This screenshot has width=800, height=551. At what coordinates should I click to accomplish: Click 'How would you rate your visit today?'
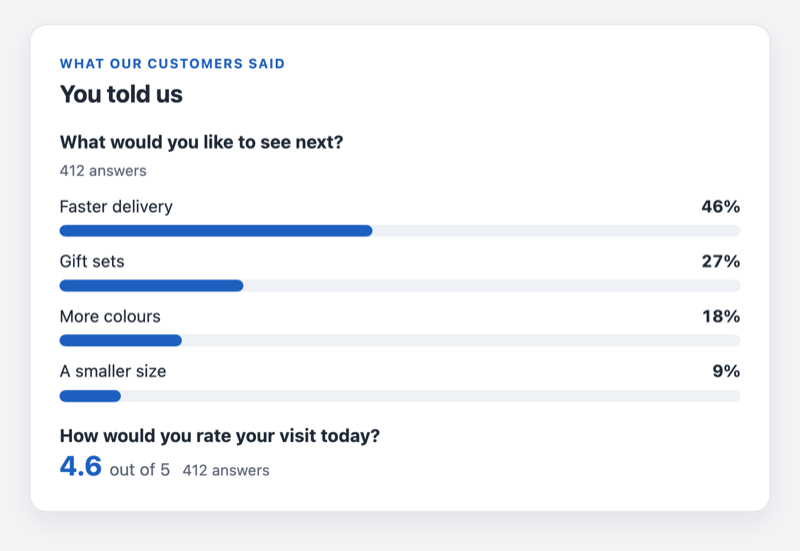coord(220,436)
